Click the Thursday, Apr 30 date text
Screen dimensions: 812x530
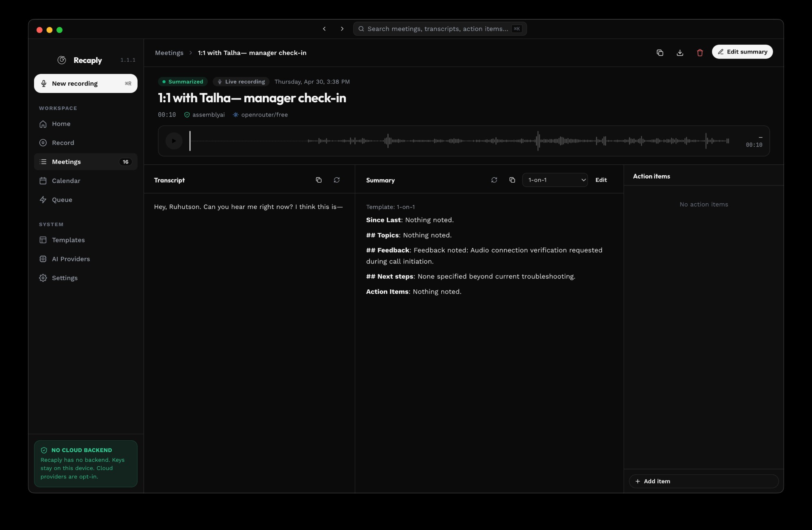[x=312, y=82]
